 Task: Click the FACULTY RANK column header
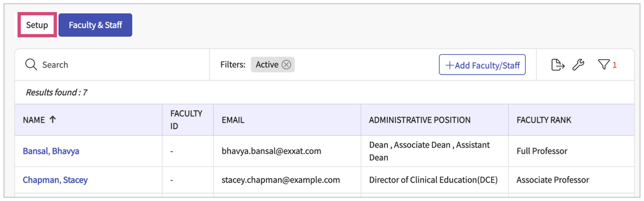[544, 120]
